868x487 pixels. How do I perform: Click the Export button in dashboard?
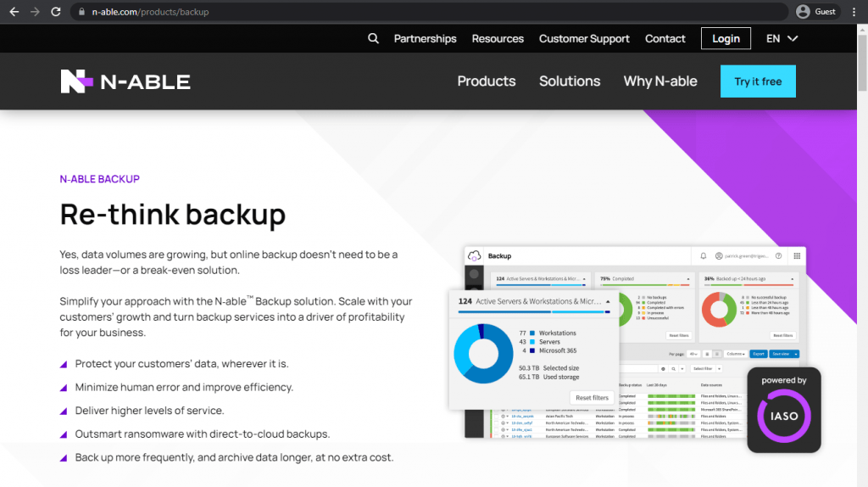point(759,354)
